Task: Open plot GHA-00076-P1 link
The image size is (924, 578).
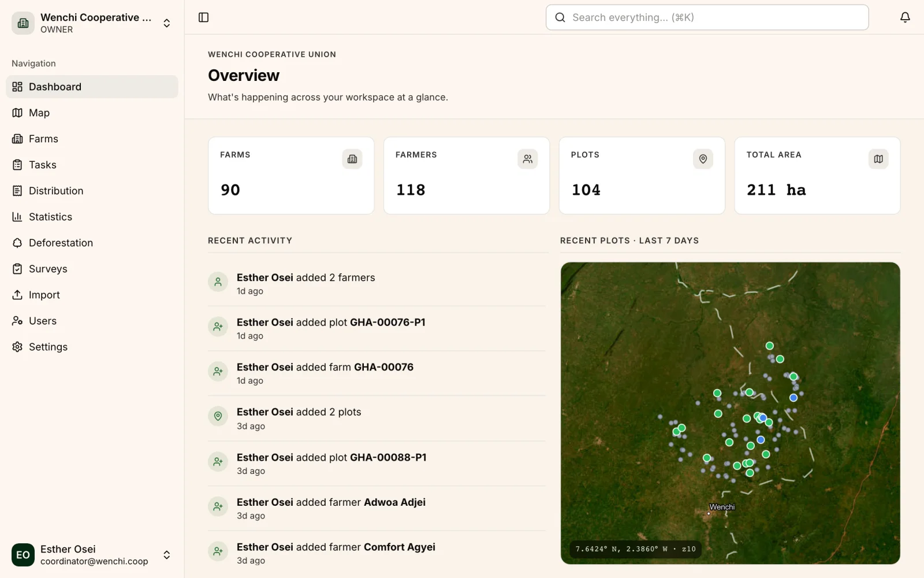Action: [388, 323]
